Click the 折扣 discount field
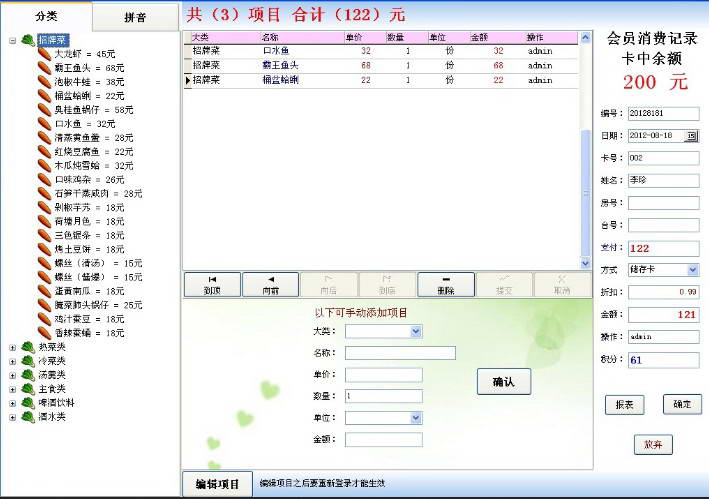709x499 pixels. [663, 292]
